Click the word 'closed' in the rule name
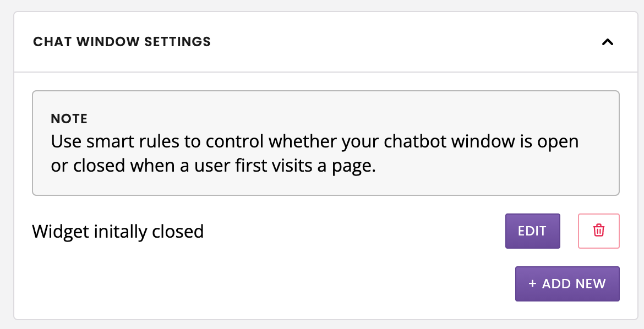 point(178,231)
